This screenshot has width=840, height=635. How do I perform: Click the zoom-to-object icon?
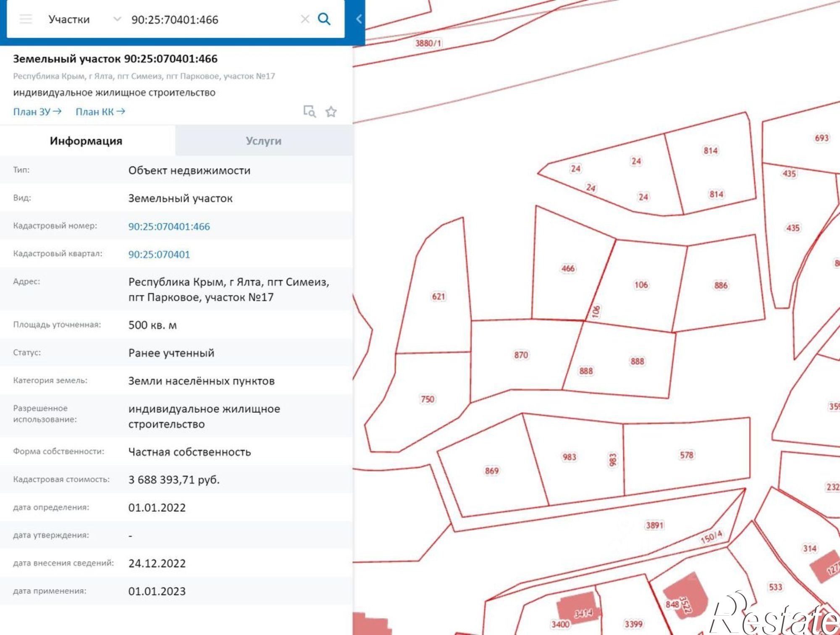pyautogui.click(x=310, y=111)
